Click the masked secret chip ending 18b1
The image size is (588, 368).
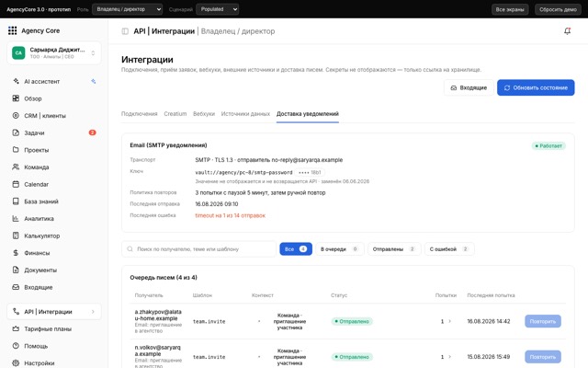pyautogui.click(x=310, y=172)
